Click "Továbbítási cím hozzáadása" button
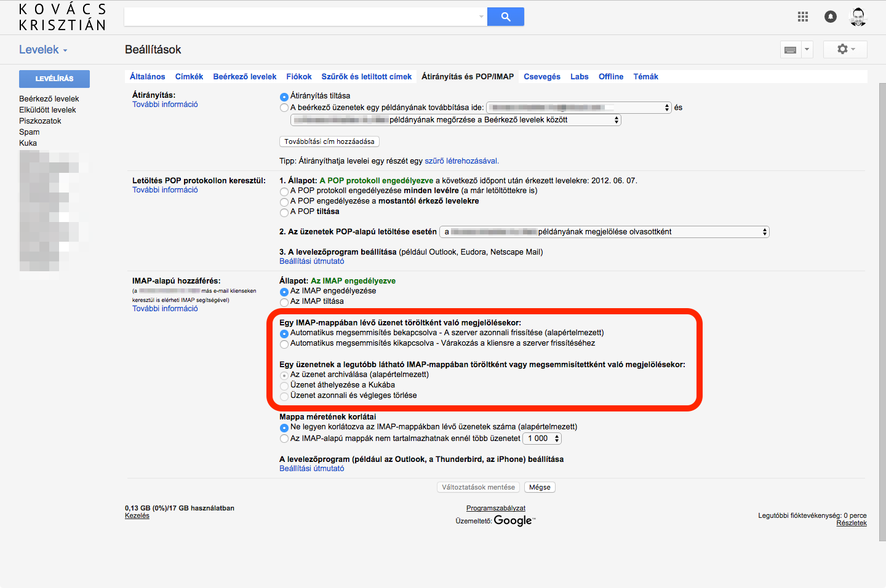Viewport: 886px width, 588px height. coord(329,141)
